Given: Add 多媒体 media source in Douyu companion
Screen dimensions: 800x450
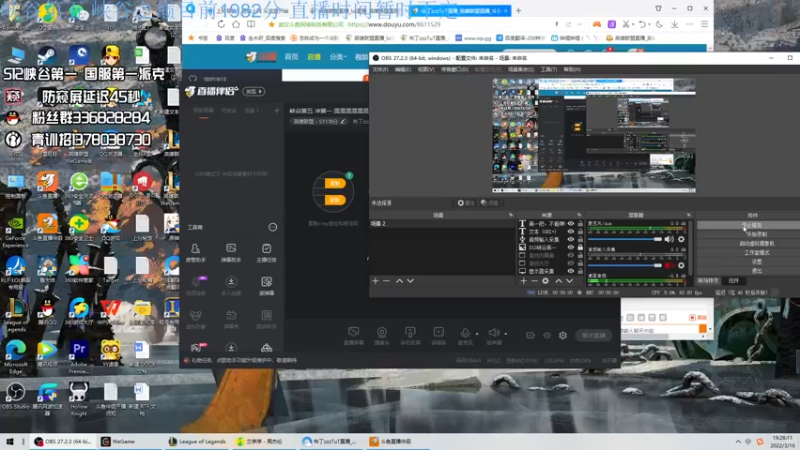Looking at the screenshot, I should point(438,336).
